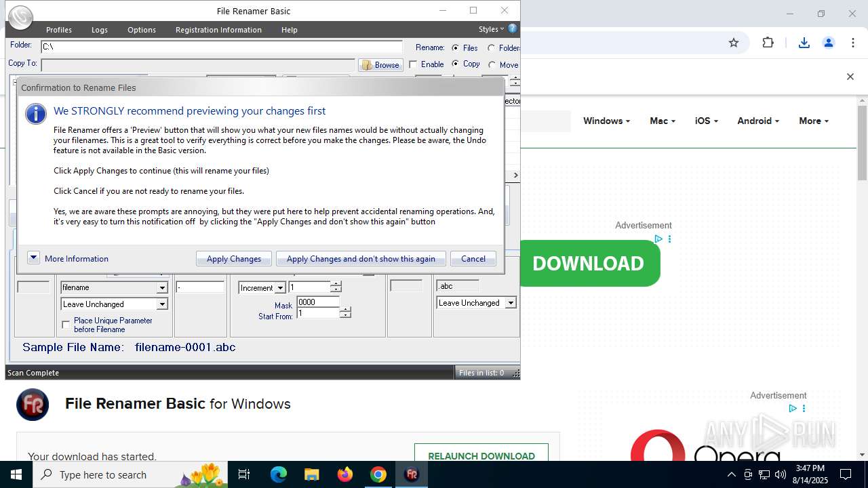868x488 pixels.
Task: Select the Files rename radio button
Action: click(455, 47)
